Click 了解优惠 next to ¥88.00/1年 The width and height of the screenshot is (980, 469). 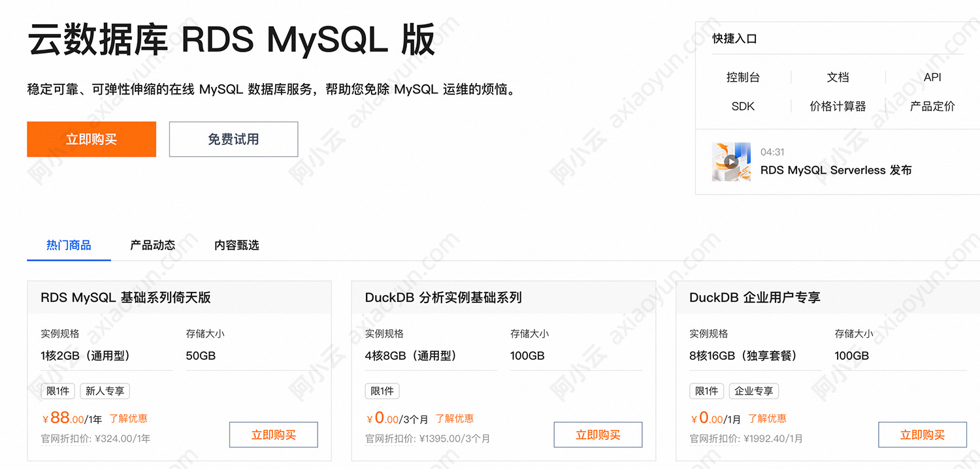coord(128,418)
